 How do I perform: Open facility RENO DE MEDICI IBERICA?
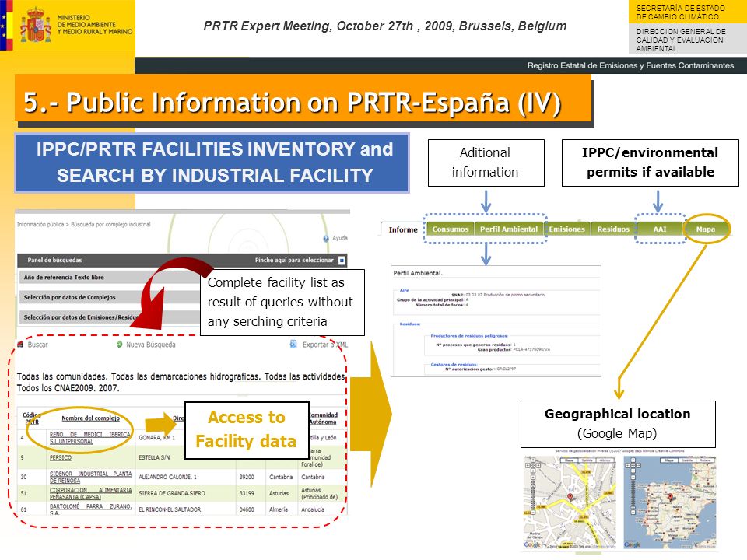click(x=90, y=438)
